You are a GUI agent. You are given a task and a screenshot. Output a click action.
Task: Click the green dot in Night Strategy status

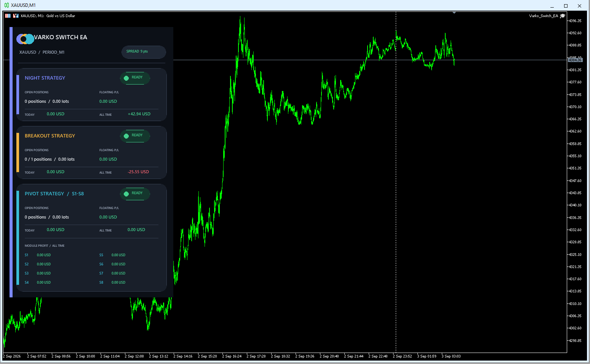(x=126, y=78)
